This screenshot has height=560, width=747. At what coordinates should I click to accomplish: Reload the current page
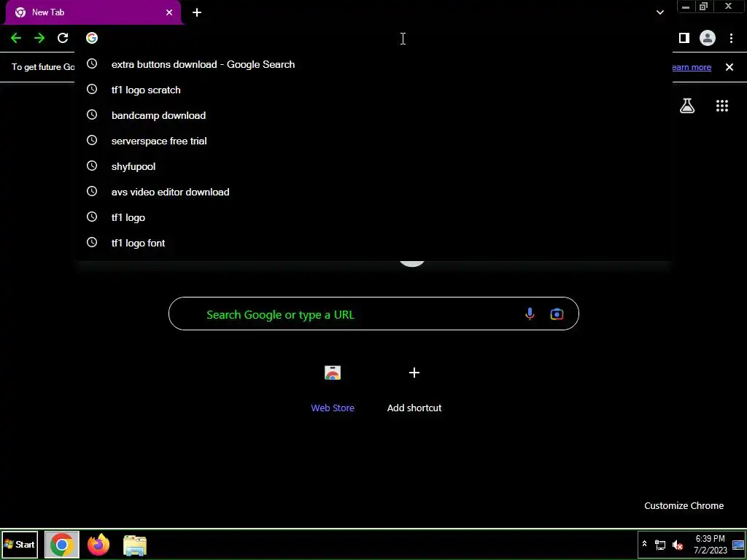tap(63, 38)
